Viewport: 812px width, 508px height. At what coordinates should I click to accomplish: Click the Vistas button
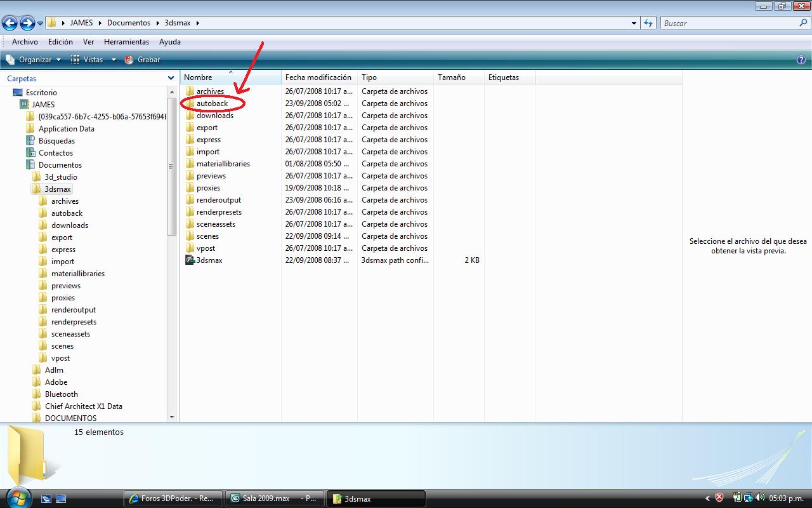[x=87, y=60]
